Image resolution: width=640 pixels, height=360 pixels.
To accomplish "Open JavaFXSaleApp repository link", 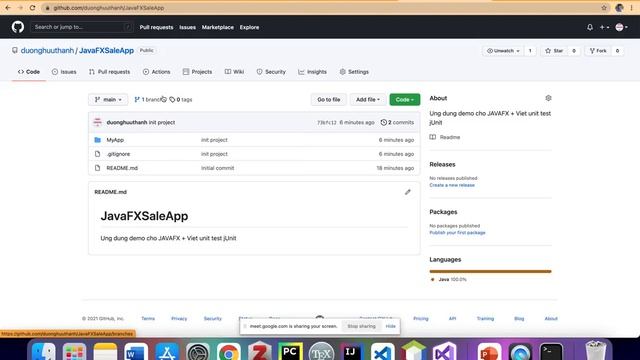I will tap(107, 51).
